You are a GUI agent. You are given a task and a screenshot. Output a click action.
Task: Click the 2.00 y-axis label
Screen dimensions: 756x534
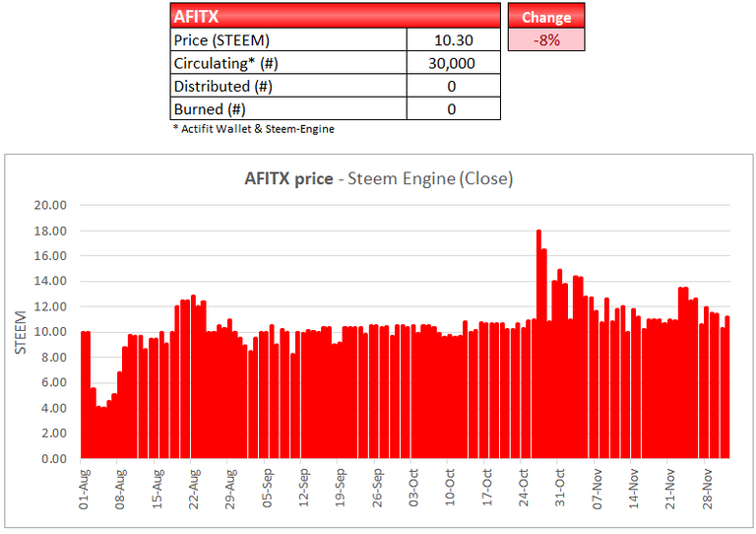(x=53, y=434)
